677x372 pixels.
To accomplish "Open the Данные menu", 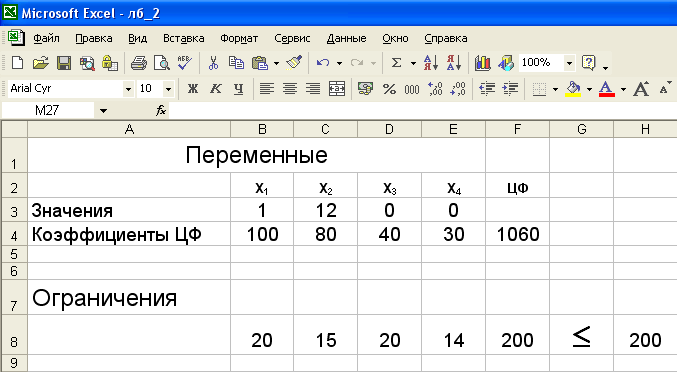I will (346, 38).
